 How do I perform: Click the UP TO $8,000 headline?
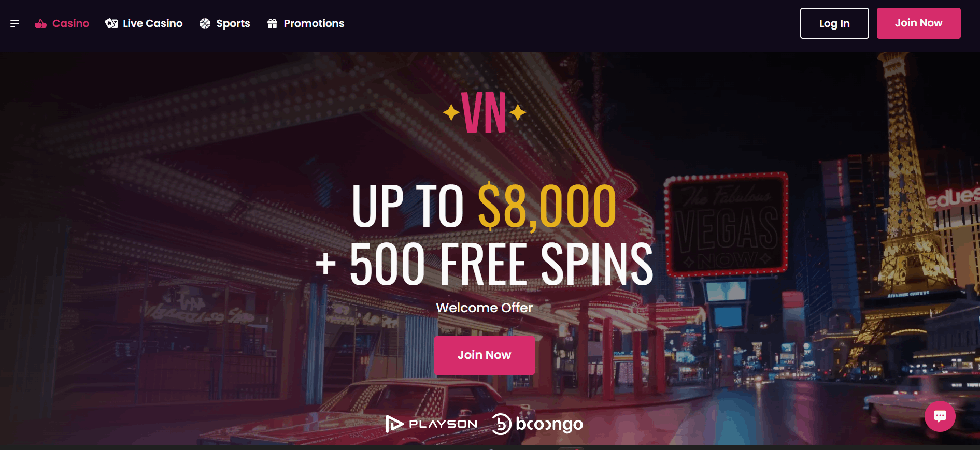pos(484,206)
